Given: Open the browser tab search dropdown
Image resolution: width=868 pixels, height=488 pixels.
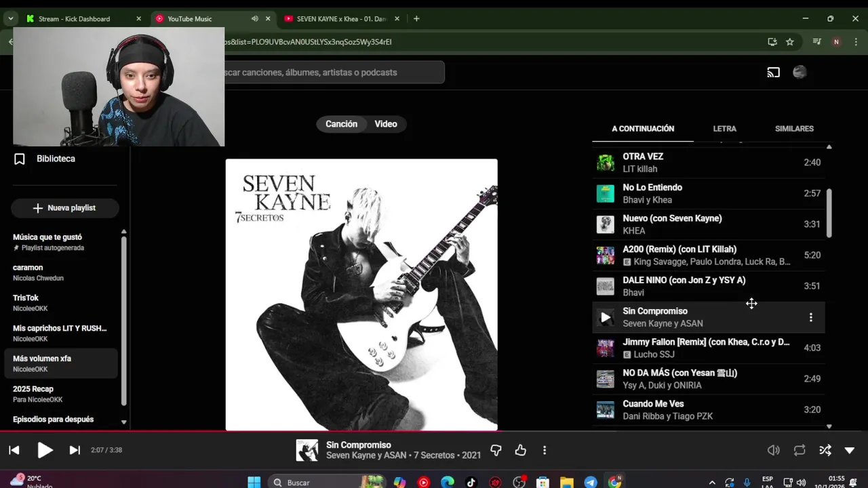Looking at the screenshot, I should [x=10, y=19].
